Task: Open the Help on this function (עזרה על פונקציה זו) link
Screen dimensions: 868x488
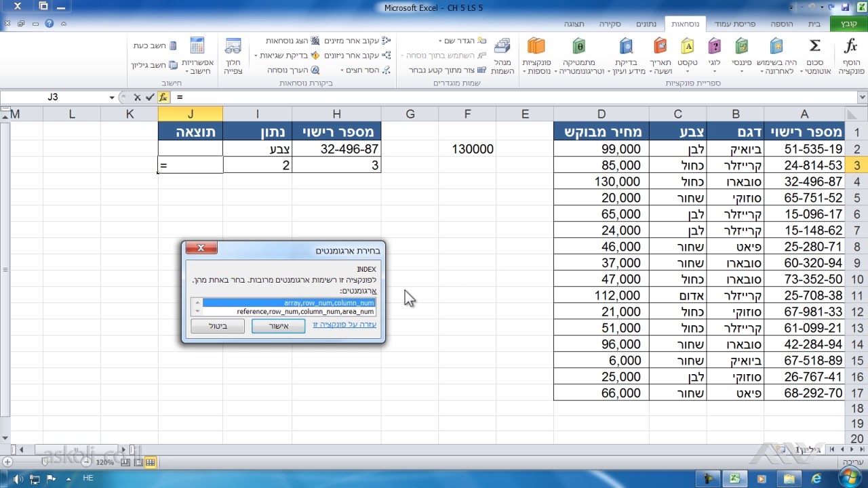Action: point(344,325)
